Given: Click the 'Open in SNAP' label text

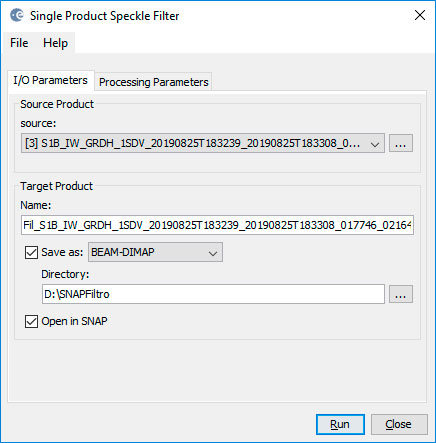Looking at the screenshot, I should click(74, 321).
